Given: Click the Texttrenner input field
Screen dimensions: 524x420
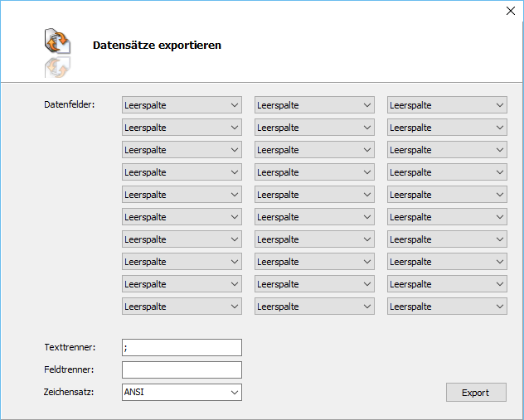Looking at the screenshot, I should [x=182, y=347].
